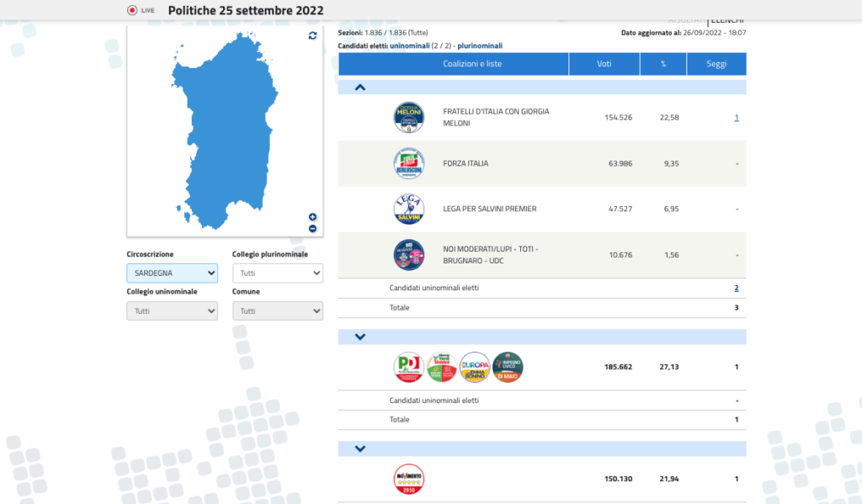Click the Sardegna region on the map
The height and width of the screenshot is (504, 862).
(226, 132)
